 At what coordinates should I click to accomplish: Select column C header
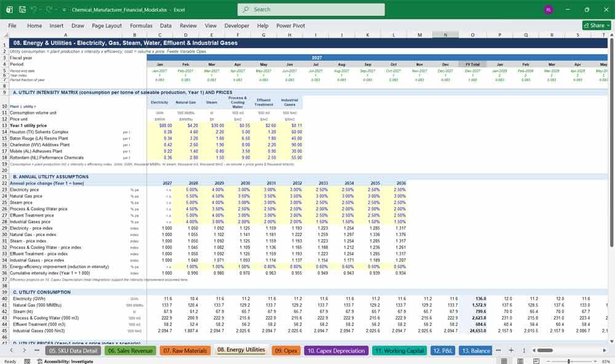(x=160, y=35)
